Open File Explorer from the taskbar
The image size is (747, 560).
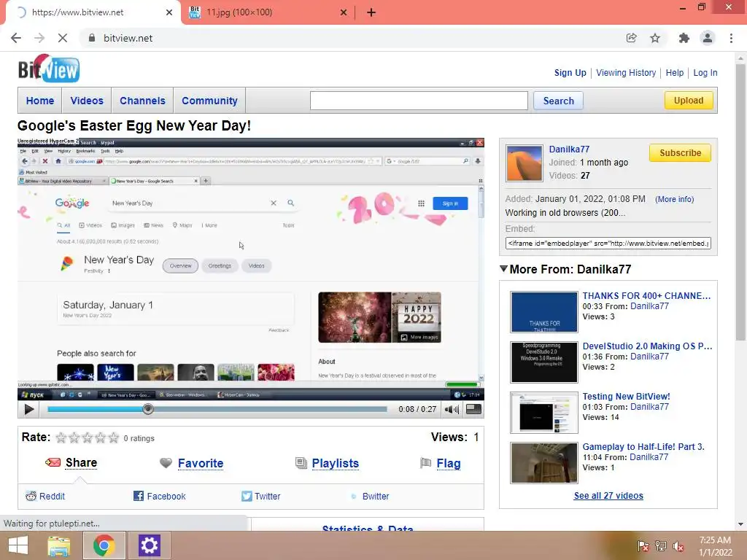pos(59,545)
